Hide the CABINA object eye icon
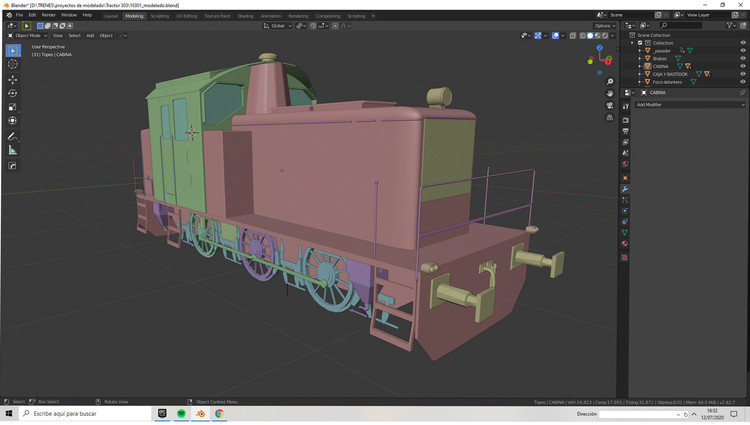The image size is (750, 425). click(743, 66)
